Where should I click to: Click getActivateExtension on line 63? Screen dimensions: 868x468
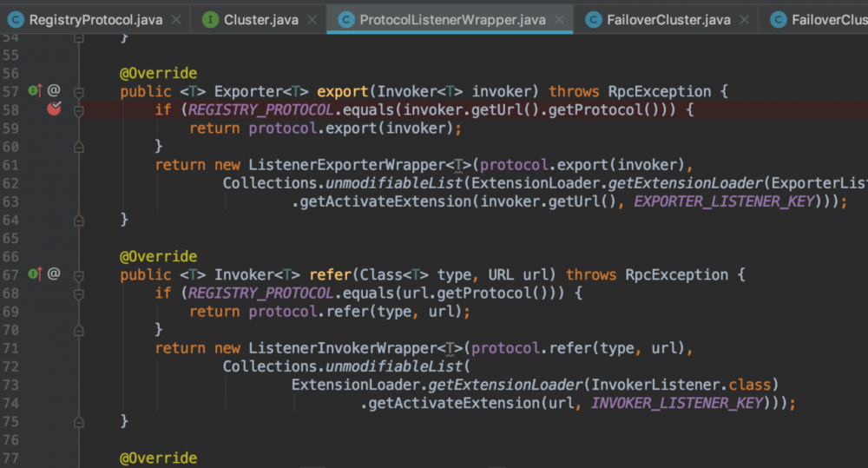pyautogui.click(x=385, y=201)
